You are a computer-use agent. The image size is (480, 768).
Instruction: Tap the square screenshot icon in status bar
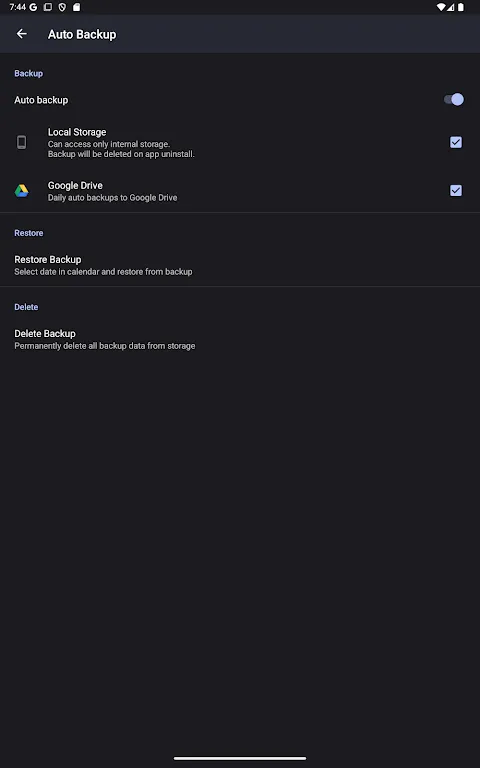pos(48,7)
